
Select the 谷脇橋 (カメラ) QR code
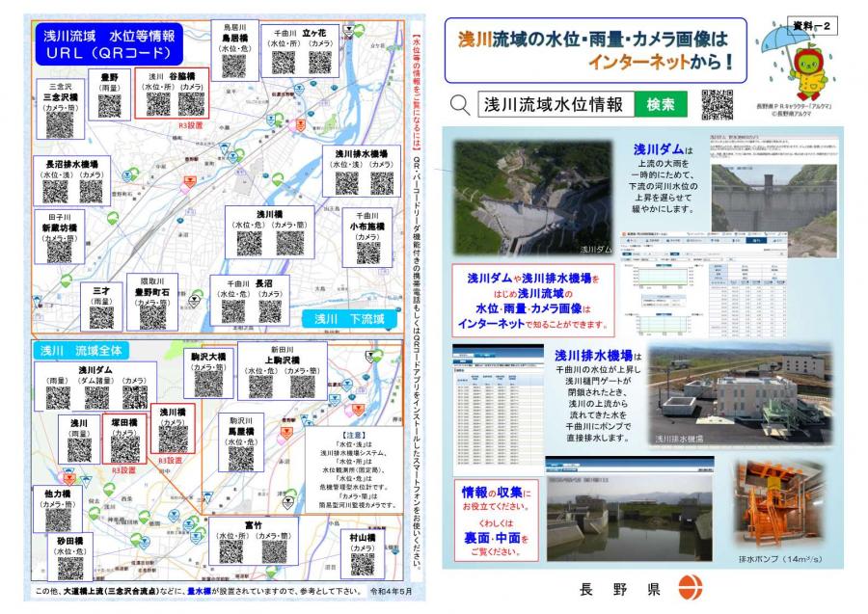click(192, 103)
